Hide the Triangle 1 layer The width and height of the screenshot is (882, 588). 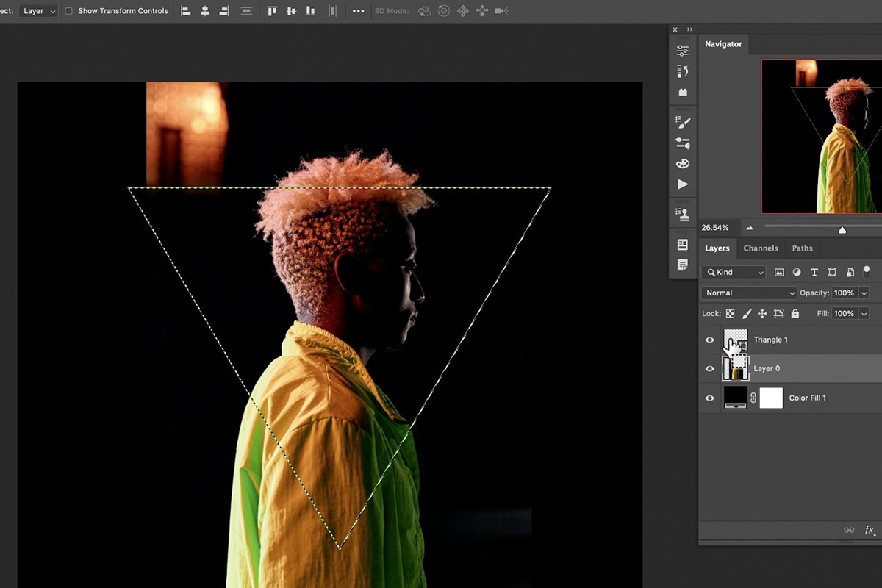coord(709,340)
